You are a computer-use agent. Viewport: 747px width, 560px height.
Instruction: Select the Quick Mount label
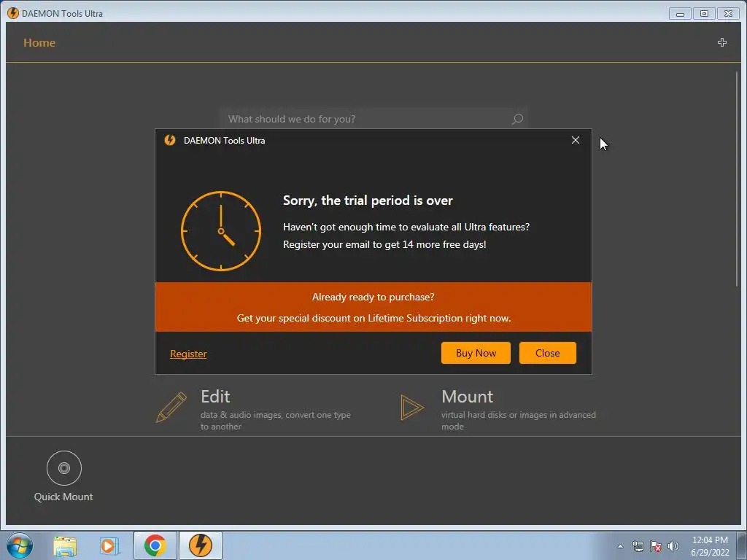[x=63, y=497]
